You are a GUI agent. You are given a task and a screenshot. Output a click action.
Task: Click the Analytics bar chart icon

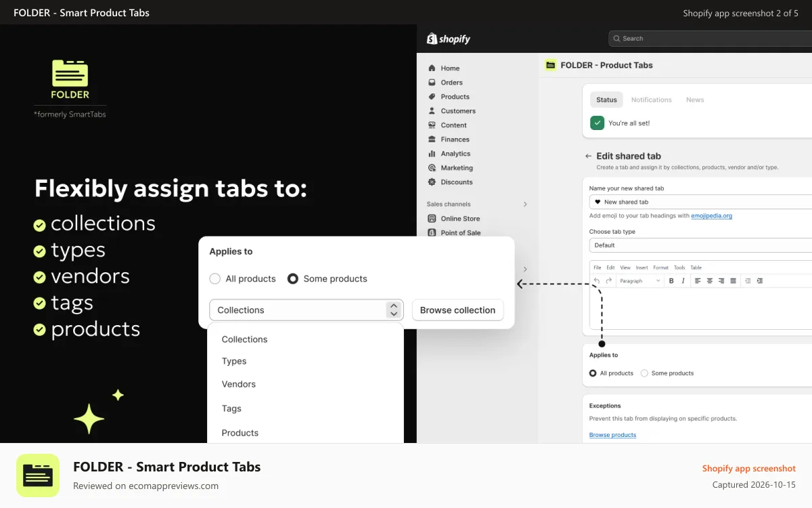click(x=432, y=154)
